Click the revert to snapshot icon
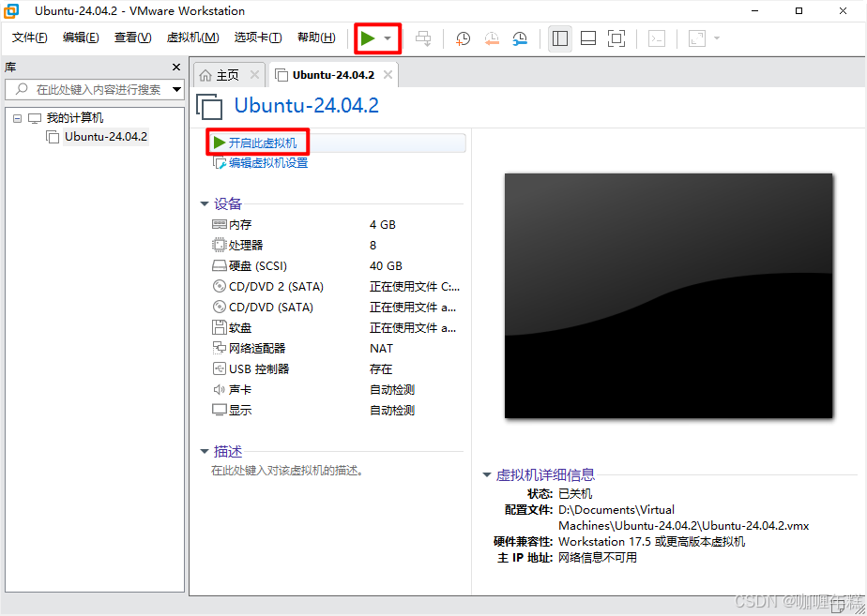The height and width of the screenshot is (616, 867). coord(492,38)
